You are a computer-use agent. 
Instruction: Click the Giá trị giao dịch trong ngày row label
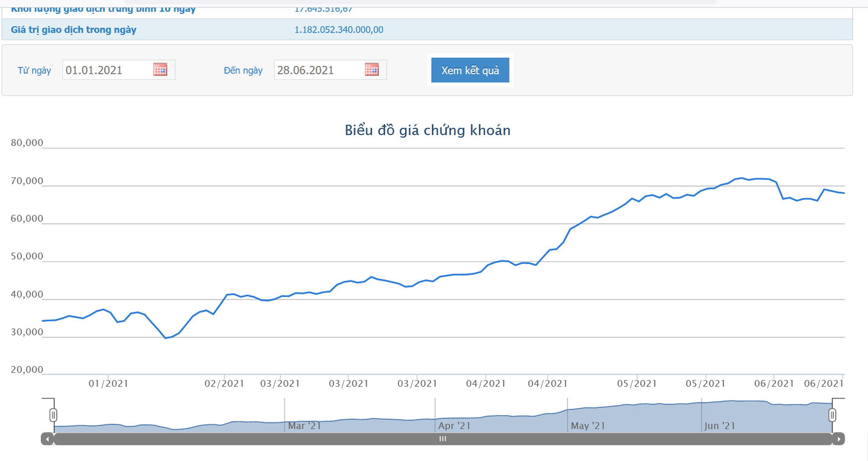tap(74, 30)
